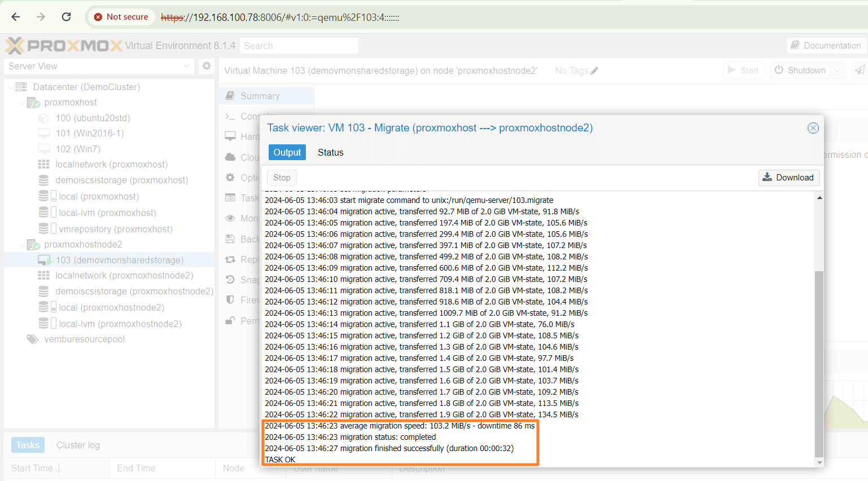Click the Proxmox logo
Viewport: 868px width, 481px height.
64,46
